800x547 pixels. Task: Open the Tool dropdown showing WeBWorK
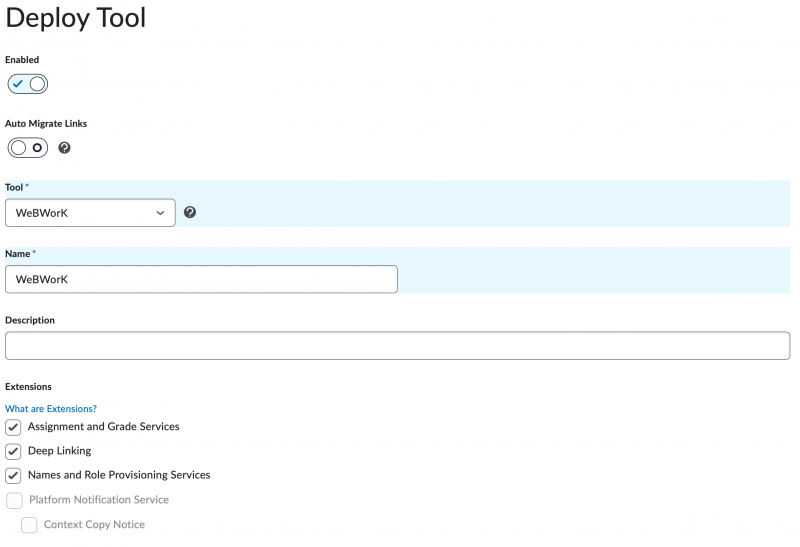90,213
